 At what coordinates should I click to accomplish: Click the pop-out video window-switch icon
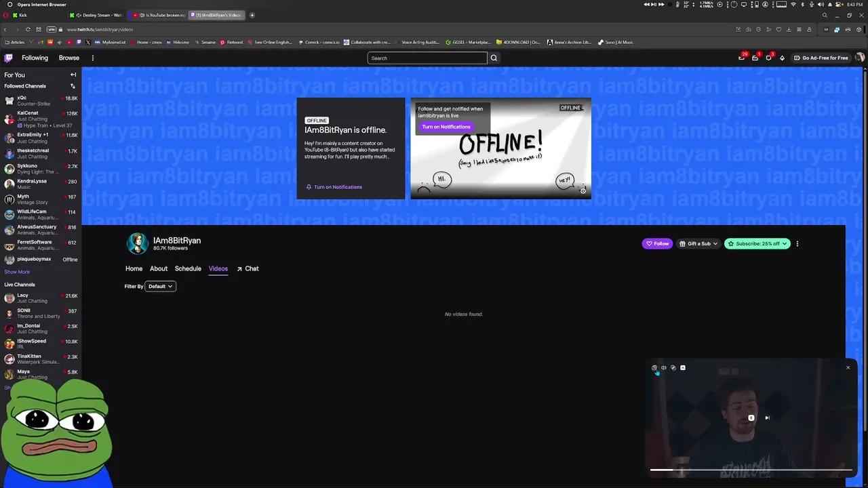[x=673, y=367]
